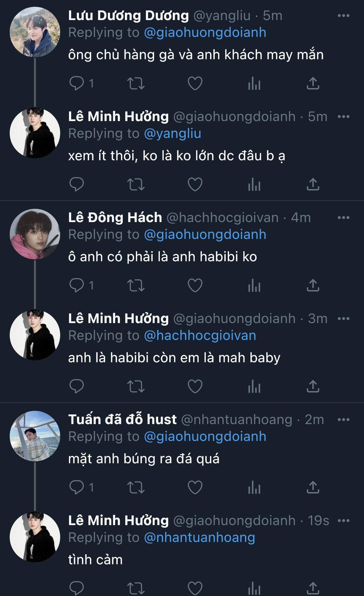Open the @hachhocgioivan mention link
This screenshot has width=364, height=596.
tap(200, 335)
